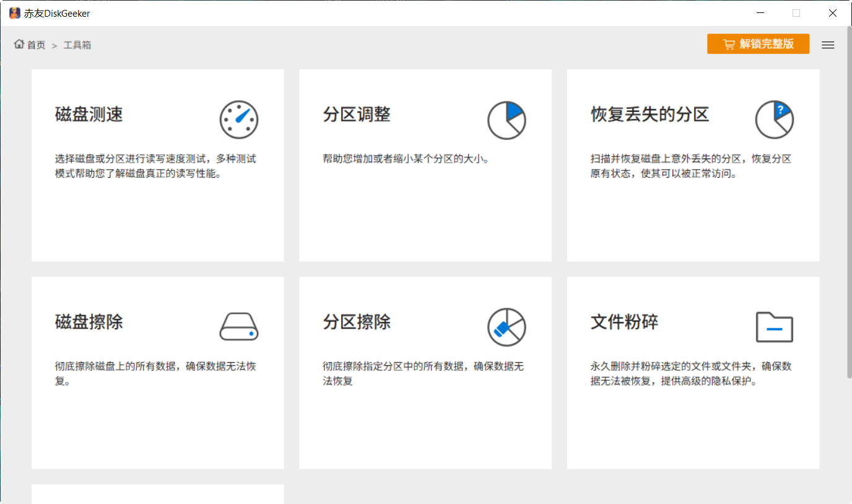The height and width of the screenshot is (504, 852).
Task: Click the question-mark pie icon on 恢复丢失的分区
Action: coord(773,119)
